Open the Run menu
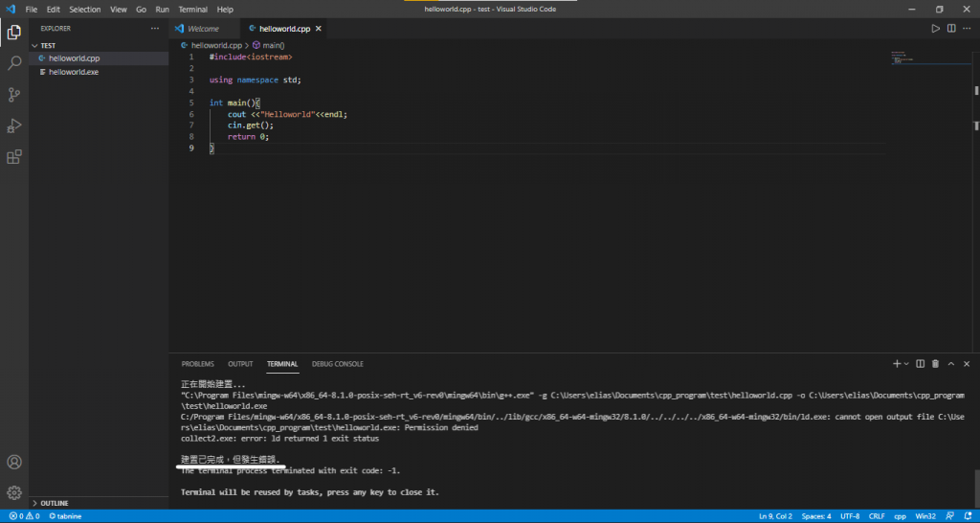The image size is (980, 523). point(163,10)
